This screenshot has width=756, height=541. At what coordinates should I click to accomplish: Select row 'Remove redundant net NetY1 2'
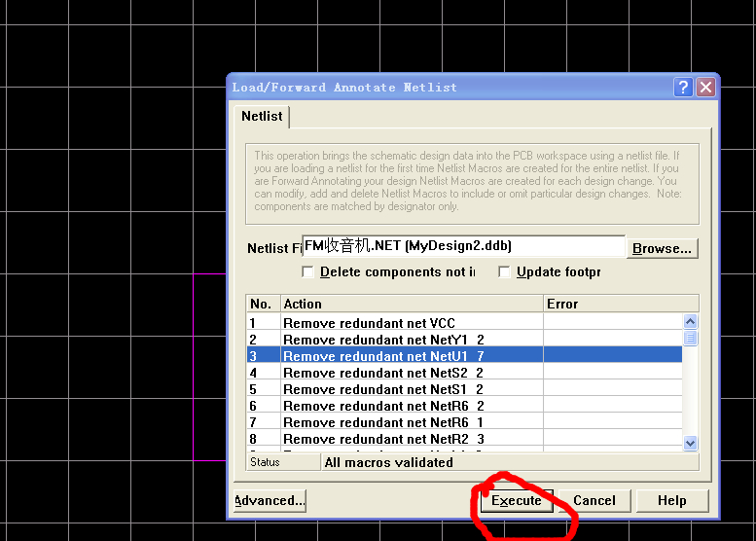coord(464,340)
